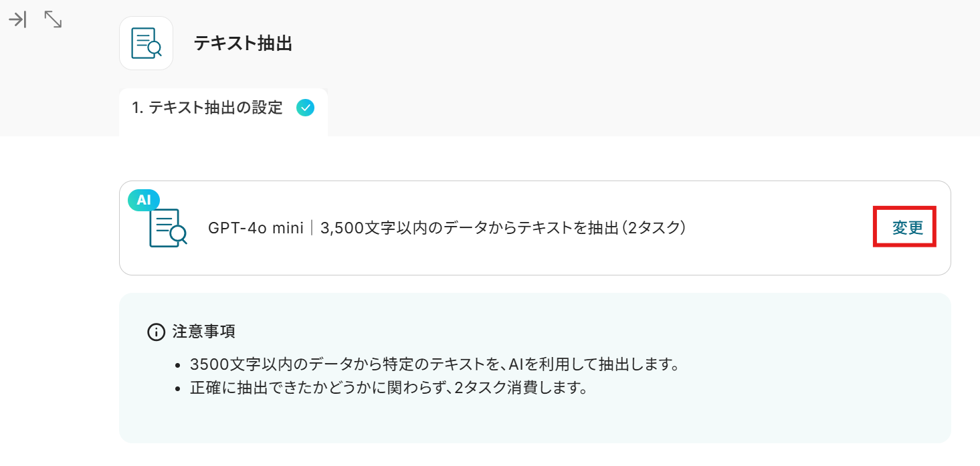Click the collapse side panel arrow icon
The width and height of the screenshot is (980, 466).
coord(17,20)
